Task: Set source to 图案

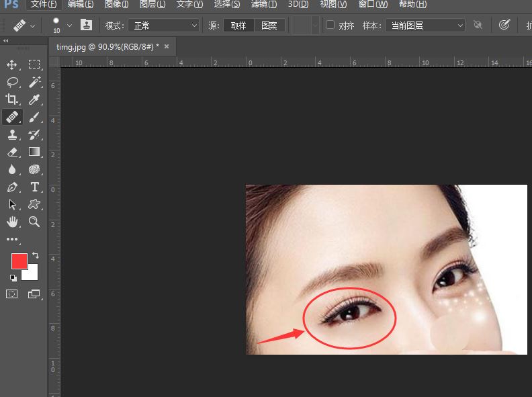Action: [x=269, y=26]
